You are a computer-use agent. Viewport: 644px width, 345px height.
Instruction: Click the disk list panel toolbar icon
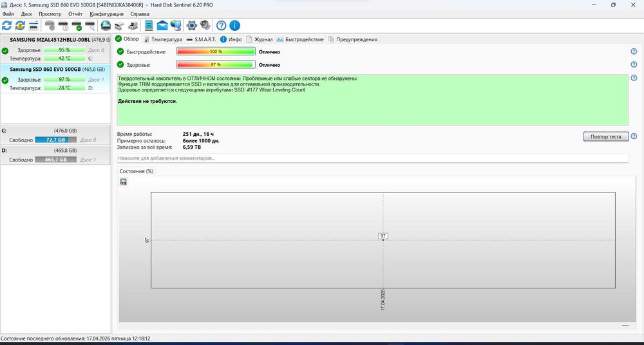(x=33, y=26)
